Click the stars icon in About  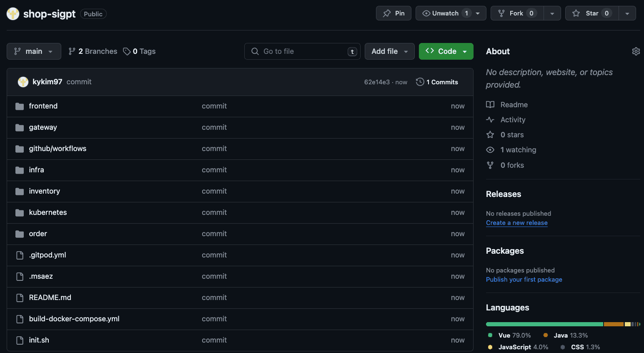pos(490,135)
